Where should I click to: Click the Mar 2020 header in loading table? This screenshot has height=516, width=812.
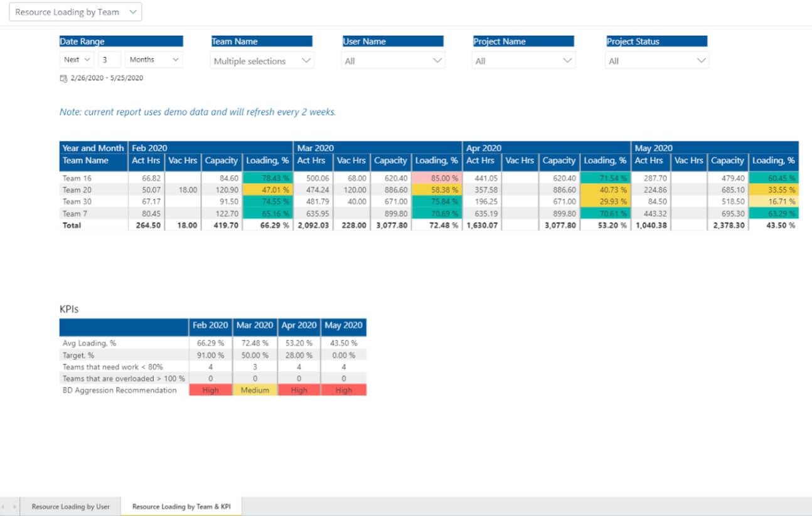click(x=316, y=148)
